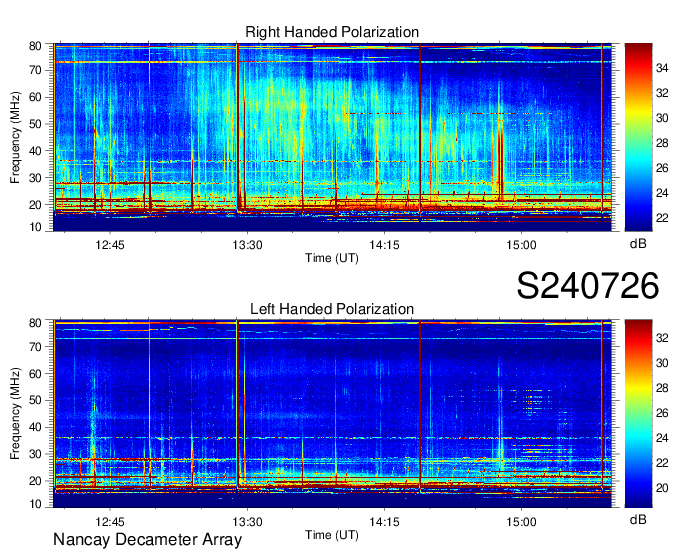
Task: Click 26 dB label on upper colorbar
Action: (x=662, y=168)
